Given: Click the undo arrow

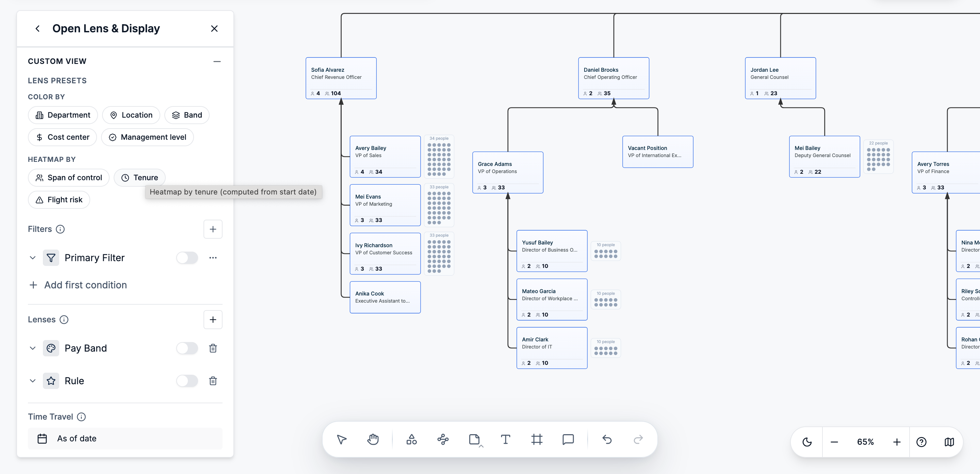Looking at the screenshot, I should pos(607,439).
